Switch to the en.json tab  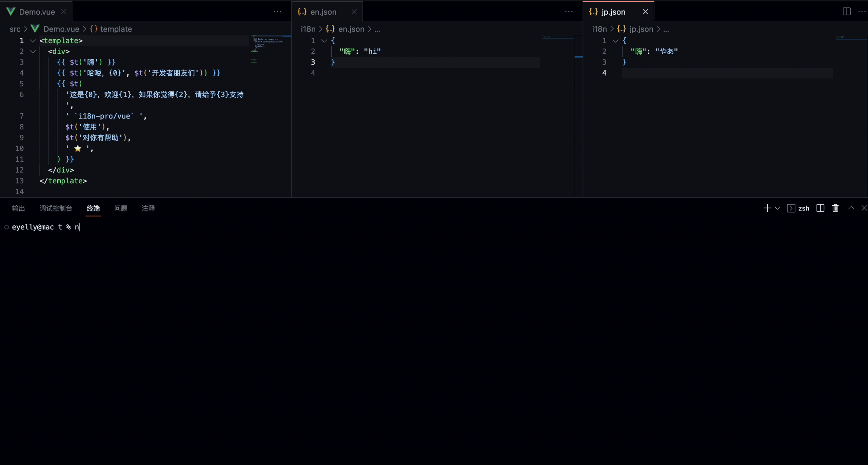[323, 12]
